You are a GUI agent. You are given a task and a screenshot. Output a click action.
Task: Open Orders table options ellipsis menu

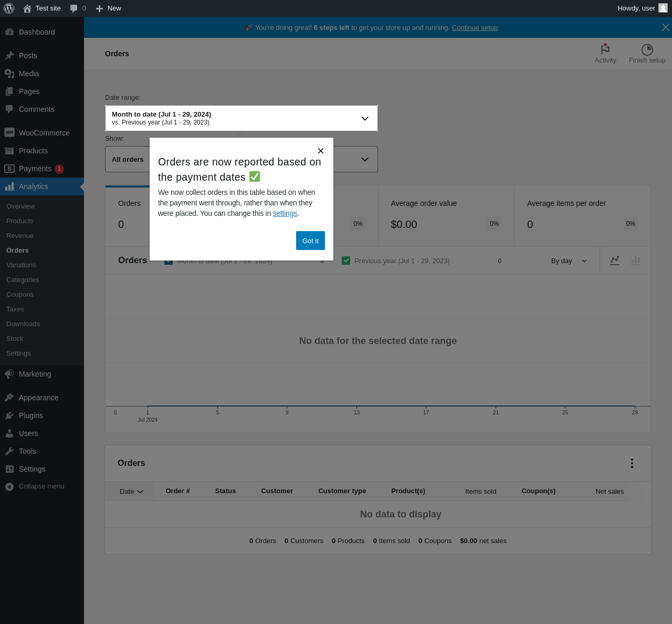[632, 463]
